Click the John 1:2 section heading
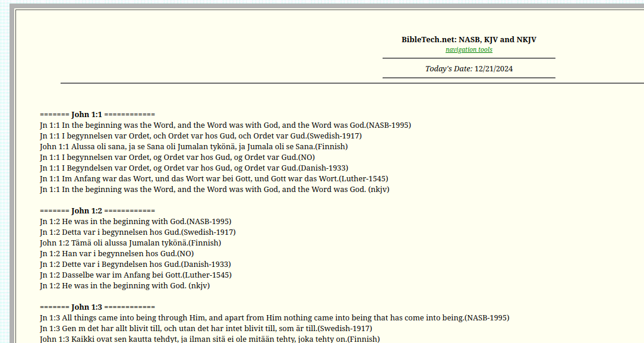This screenshot has height=343, width=644. [x=97, y=210]
